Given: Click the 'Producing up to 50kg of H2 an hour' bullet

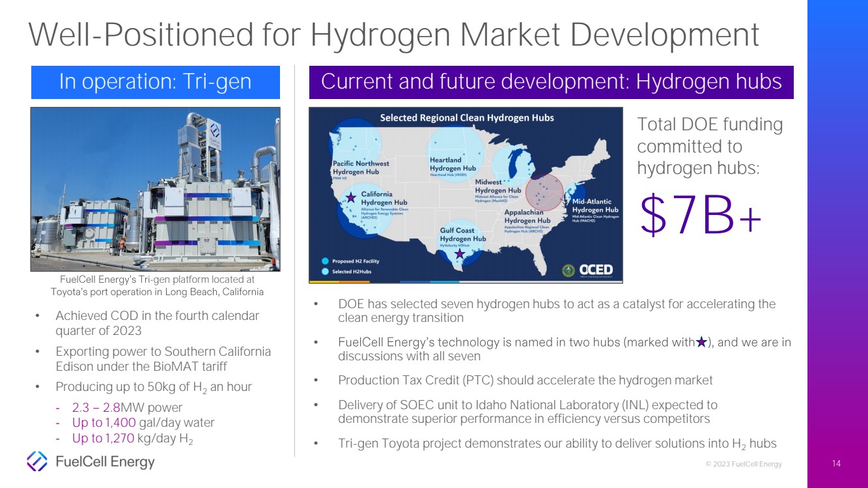Looking at the screenshot, I should (x=154, y=387).
